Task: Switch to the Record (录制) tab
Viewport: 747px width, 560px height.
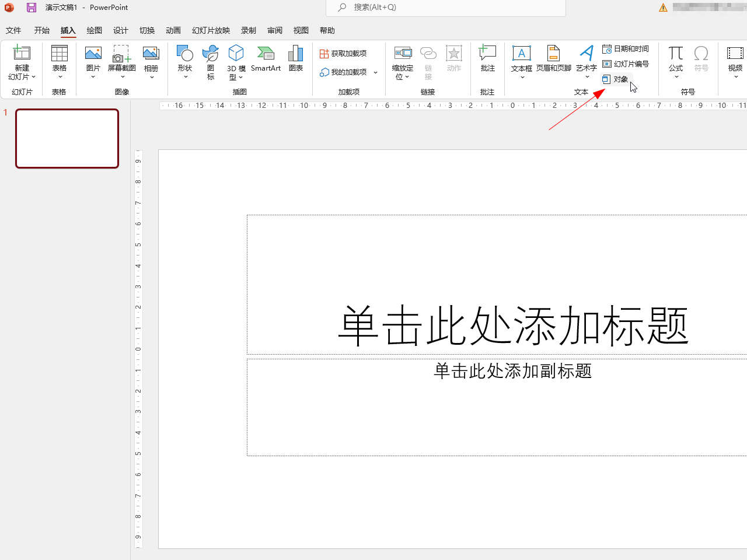Action: point(249,30)
